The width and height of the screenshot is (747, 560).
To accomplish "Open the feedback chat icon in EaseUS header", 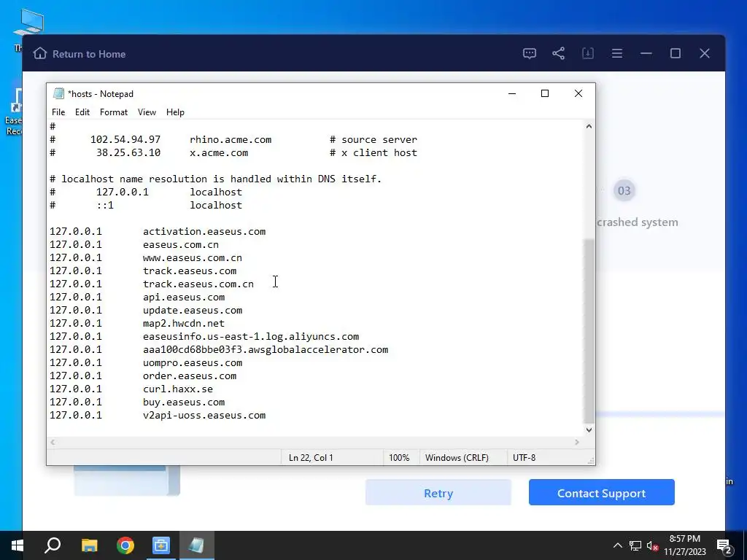I will (x=530, y=53).
